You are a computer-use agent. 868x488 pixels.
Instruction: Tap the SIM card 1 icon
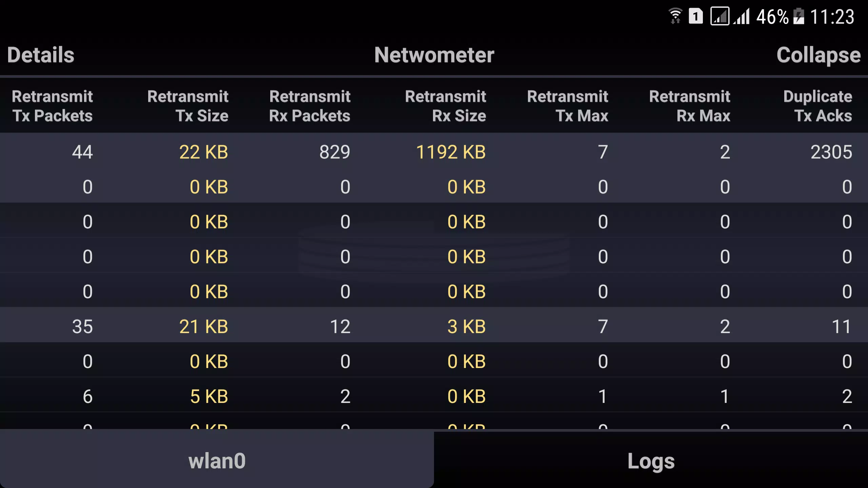point(696,16)
